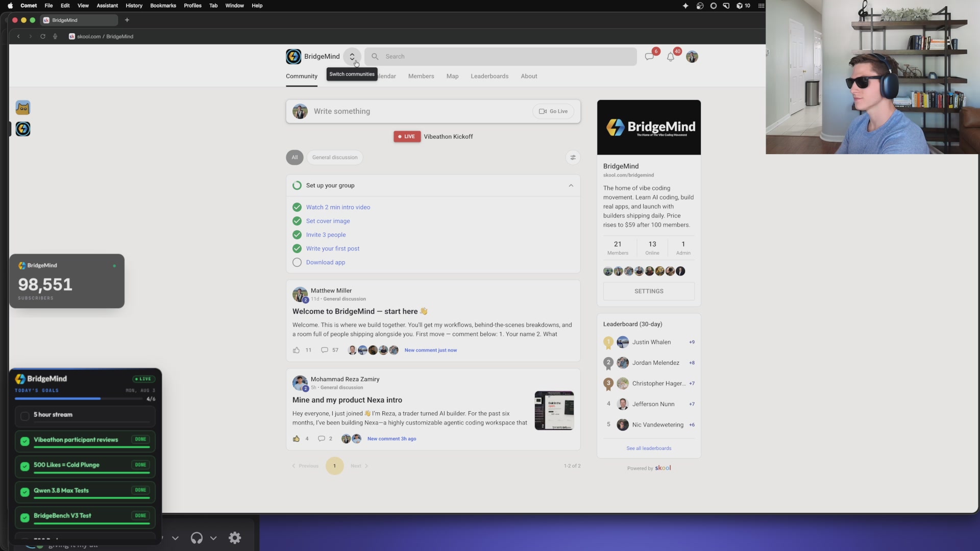
Task: Click the Go Live button
Action: pyautogui.click(x=553, y=111)
